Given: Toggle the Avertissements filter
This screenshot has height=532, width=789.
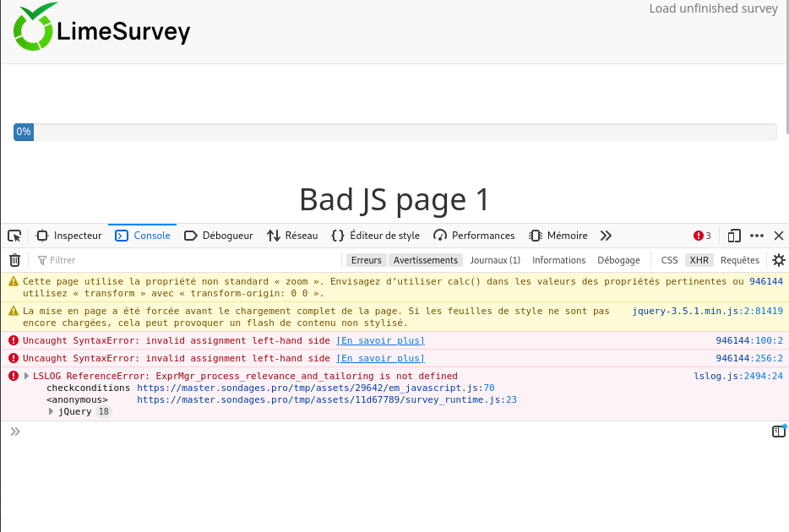Looking at the screenshot, I should pos(425,260).
